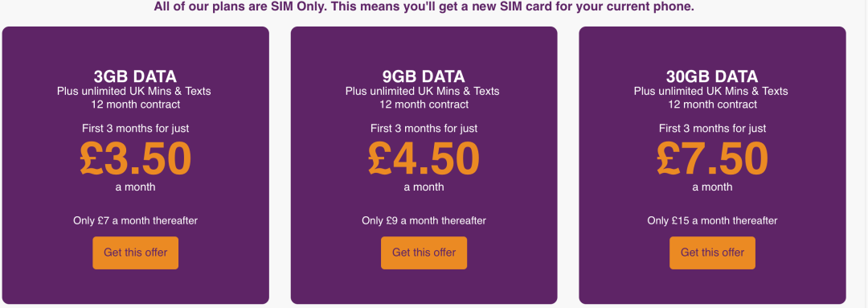This screenshot has width=868, height=308.
Task: Click Get this offer for 3GB plan
Action: tap(135, 253)
